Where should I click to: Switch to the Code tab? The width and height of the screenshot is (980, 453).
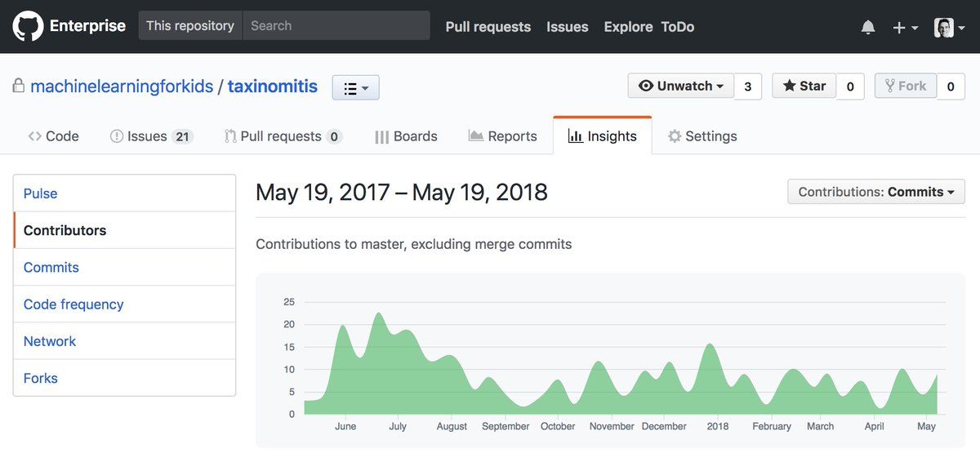(54, 136)
